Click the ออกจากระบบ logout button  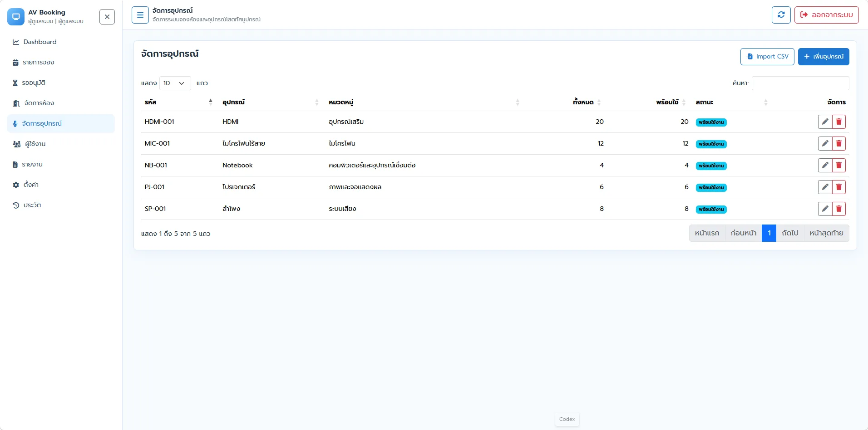click(x=826, y=15)
